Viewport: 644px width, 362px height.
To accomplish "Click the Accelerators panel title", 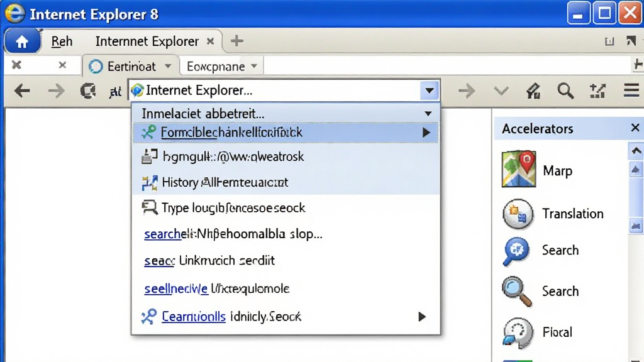I will click(537, 129).
